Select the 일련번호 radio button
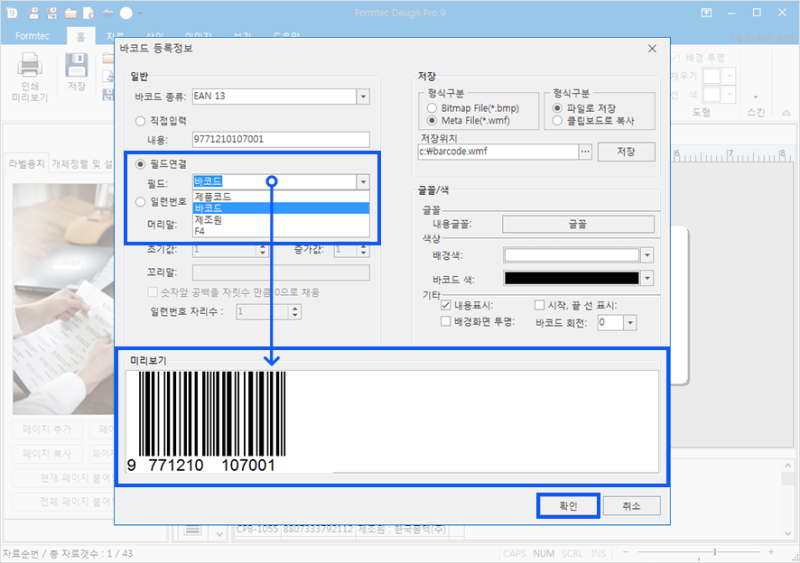800x563 pixels. pos(140,202)
